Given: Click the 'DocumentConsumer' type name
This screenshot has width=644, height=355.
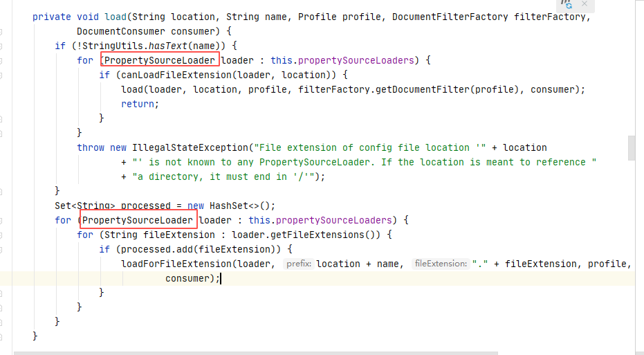Looking at the screenshot, I should 121,32.
